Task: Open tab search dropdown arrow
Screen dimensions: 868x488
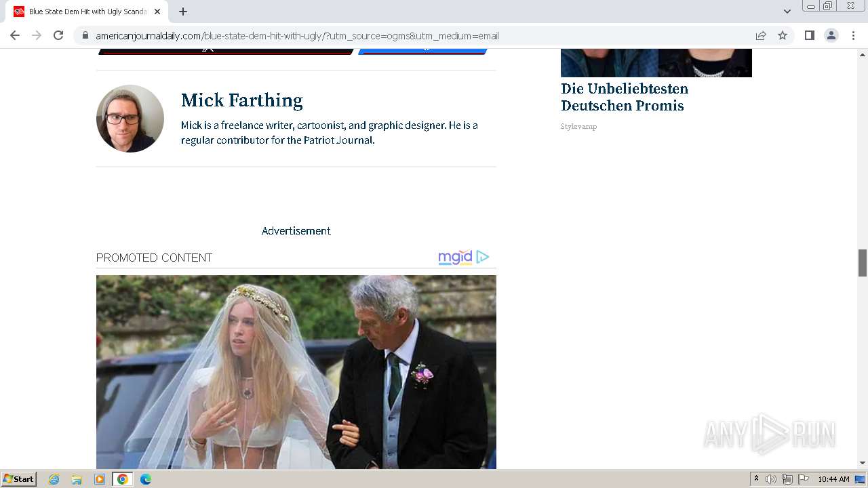Action: [787, 12]
